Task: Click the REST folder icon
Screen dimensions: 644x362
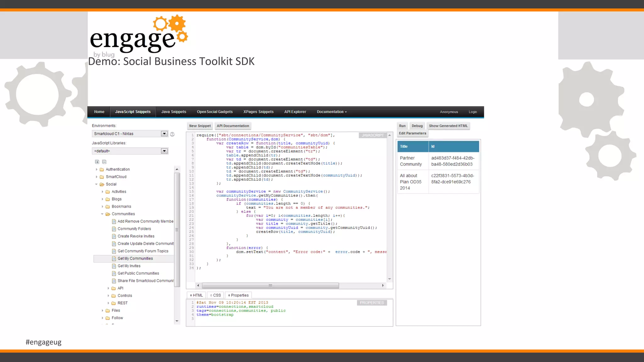Action: (x=114, y=303)
